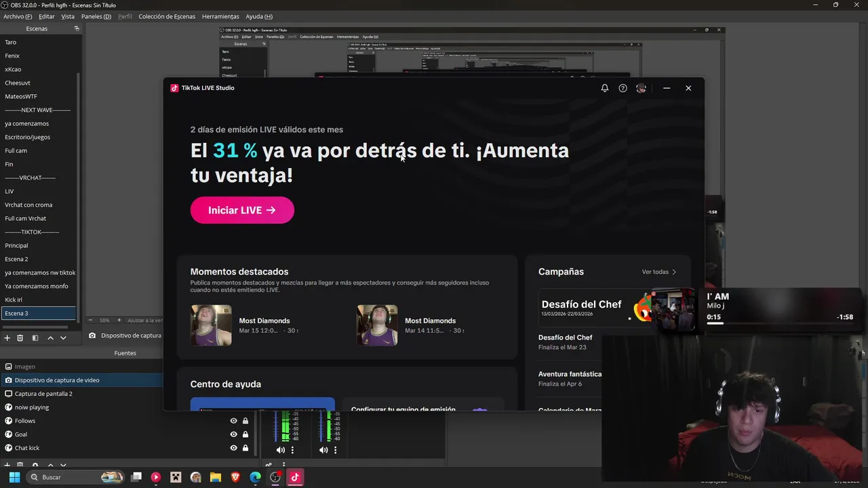Hide the Chat kick source with eye icon

[x=234, y=448]
